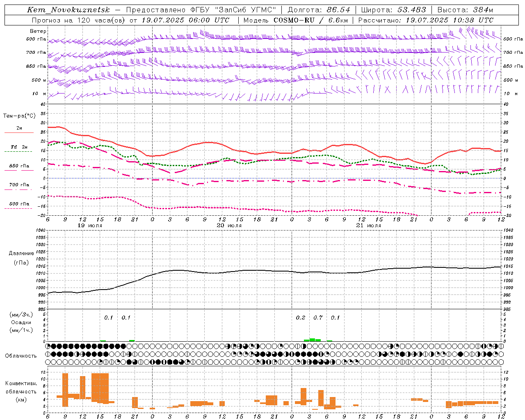
Task: Click the '500 гПа' temperature legend entry
Action: [x=19, y=204]
